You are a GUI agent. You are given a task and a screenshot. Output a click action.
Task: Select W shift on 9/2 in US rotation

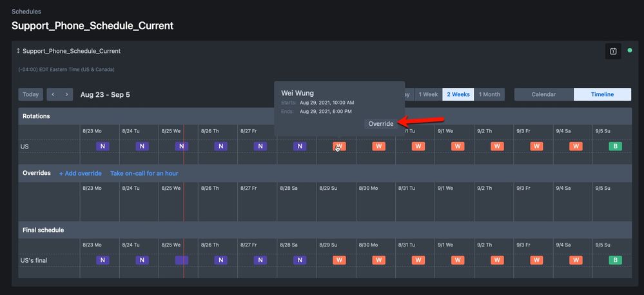pos(497,146)
